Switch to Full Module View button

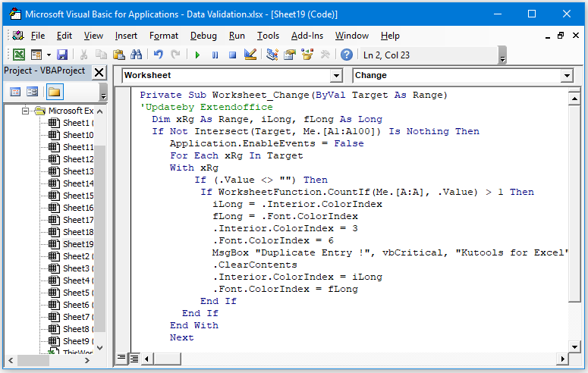pos(134,358)
